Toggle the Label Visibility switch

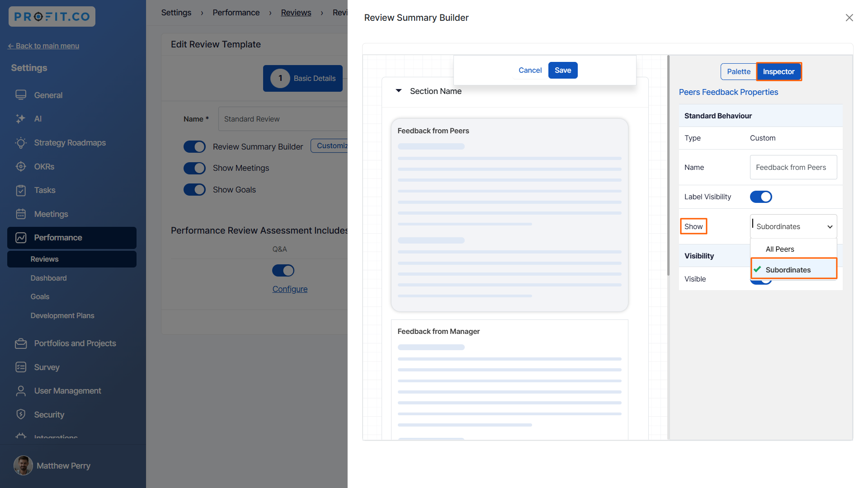761,197
